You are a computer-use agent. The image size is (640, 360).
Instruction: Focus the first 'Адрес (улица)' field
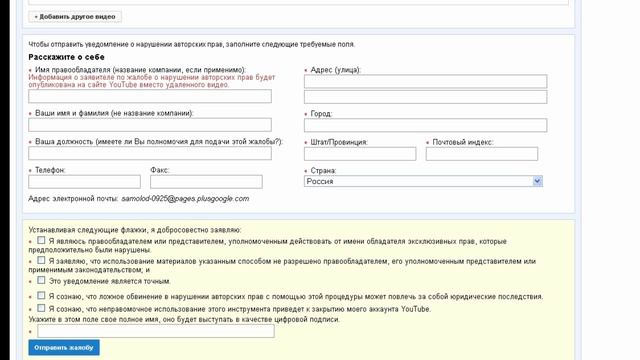(425, 82)
